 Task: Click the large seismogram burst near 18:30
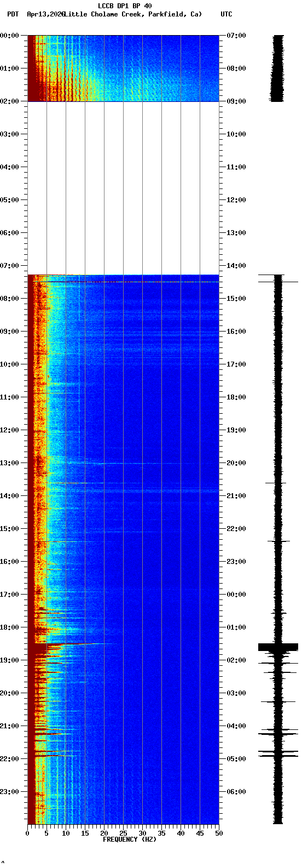[x=278, y=647]
